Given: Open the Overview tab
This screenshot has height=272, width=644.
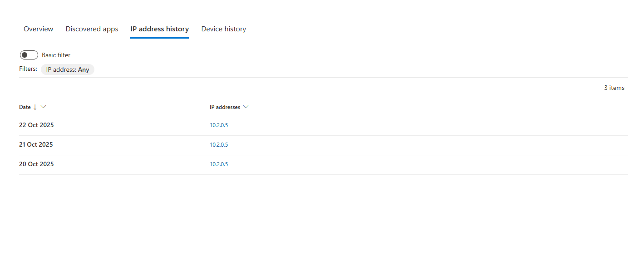Looking at the screenshot, I should [38, 29].
